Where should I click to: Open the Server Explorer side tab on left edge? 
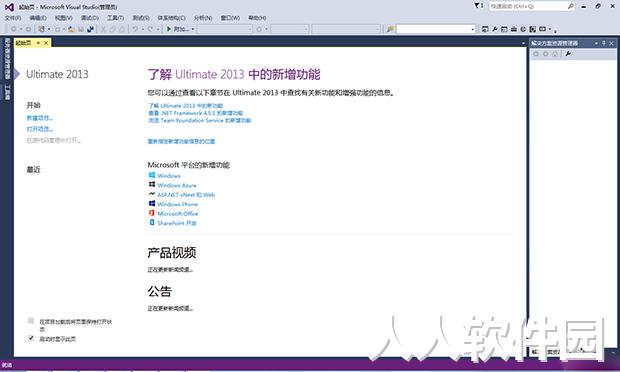[x=7, y=59]
